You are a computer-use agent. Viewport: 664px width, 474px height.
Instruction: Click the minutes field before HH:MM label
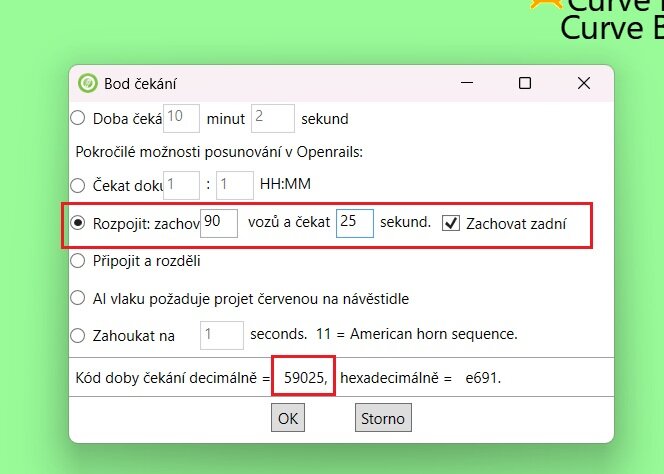tap(235, 185)
